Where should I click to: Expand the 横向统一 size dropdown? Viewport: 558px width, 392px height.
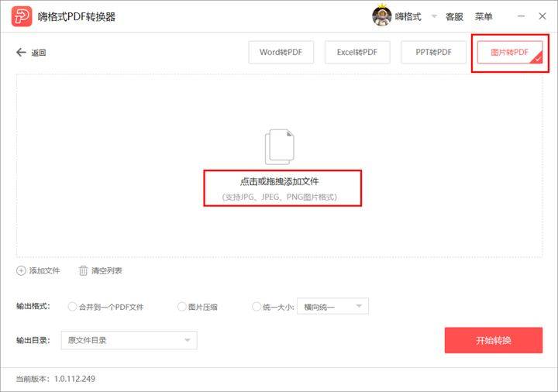332,306
